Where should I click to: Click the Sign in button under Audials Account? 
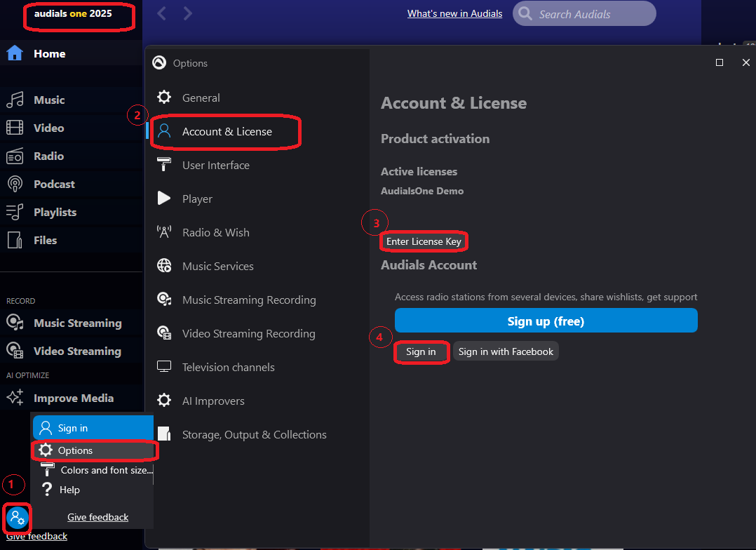tap(421, 351)
